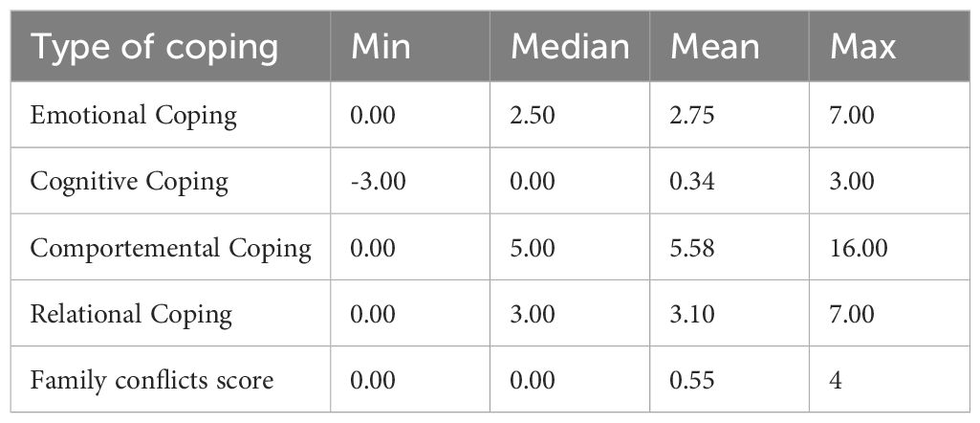
Task: Click the Median column header
Action: point(569,48)
